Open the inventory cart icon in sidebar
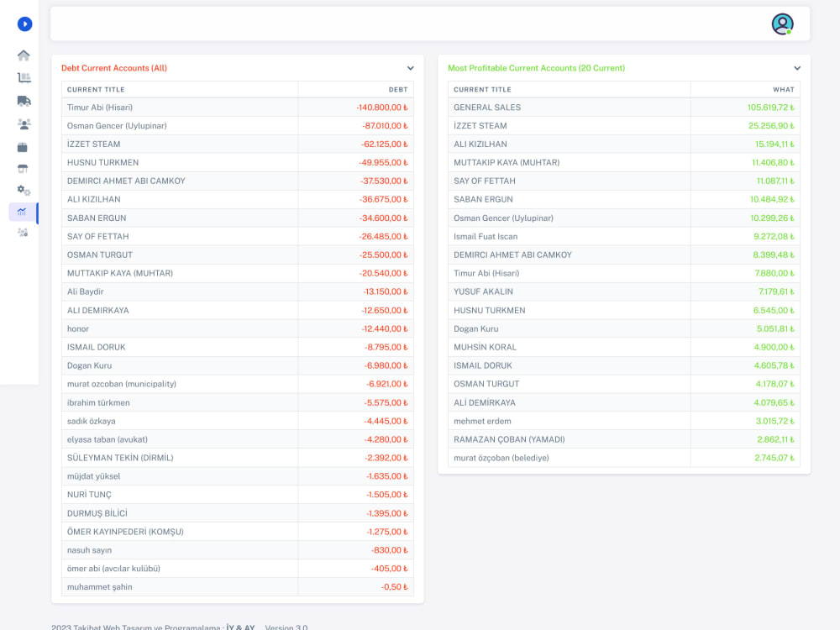 click(24, 78)
